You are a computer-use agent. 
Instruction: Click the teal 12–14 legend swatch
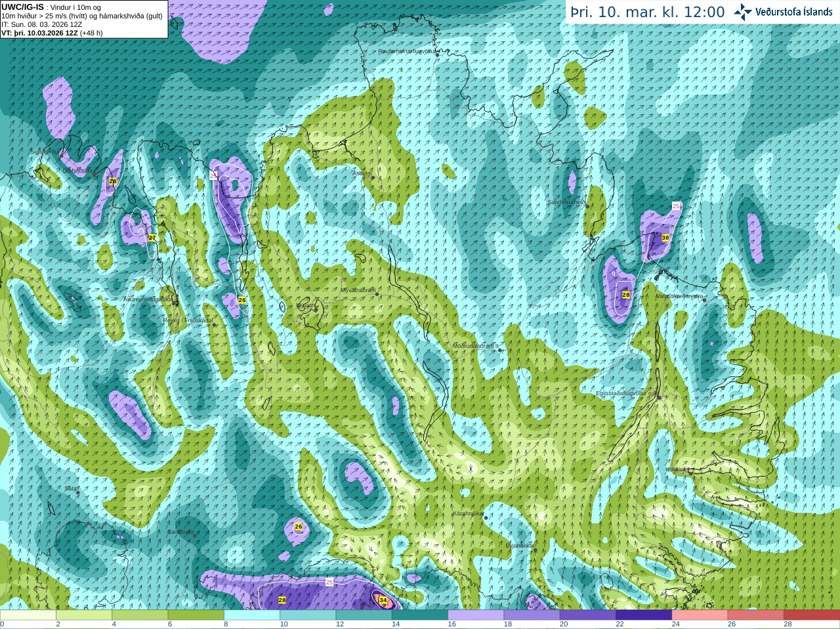(x=364, y=615)
